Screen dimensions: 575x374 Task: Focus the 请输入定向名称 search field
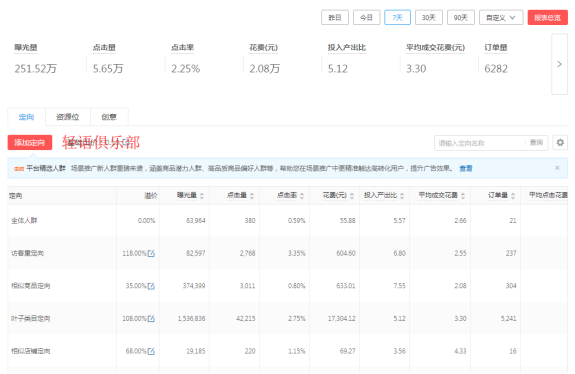click(x=480, y=143)
